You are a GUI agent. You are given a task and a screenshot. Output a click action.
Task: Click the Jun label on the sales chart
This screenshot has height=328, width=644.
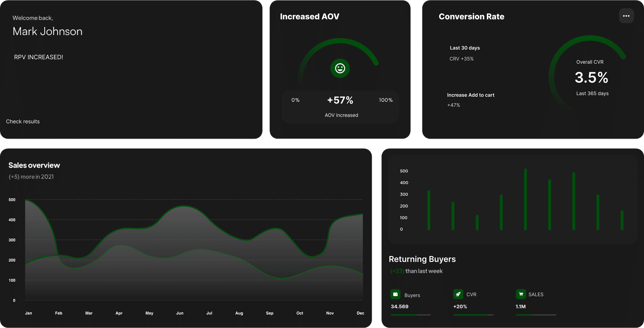coord(180,313)
